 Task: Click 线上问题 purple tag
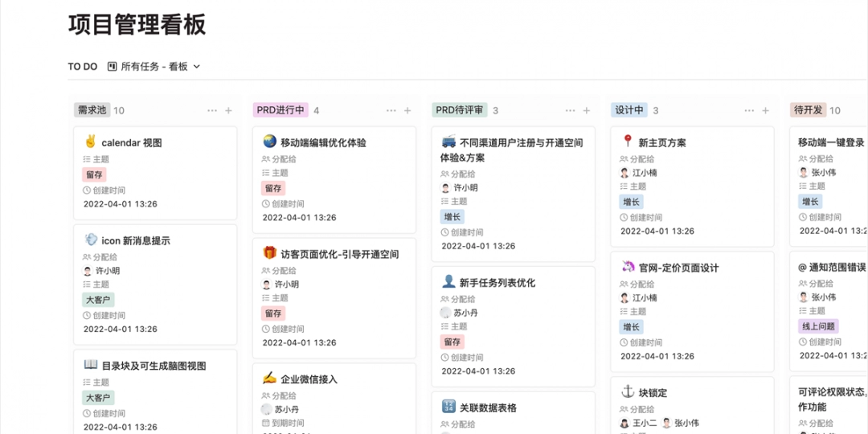(818, 326)
